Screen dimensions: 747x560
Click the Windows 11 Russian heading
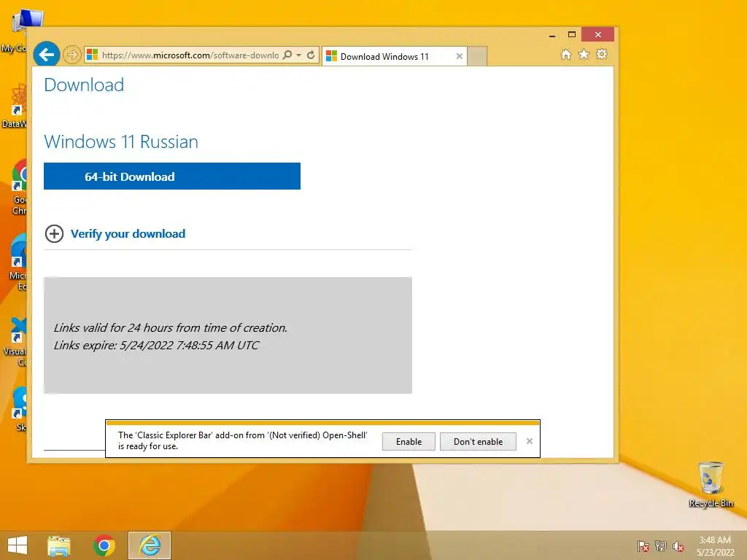click(x=121, y=142)
